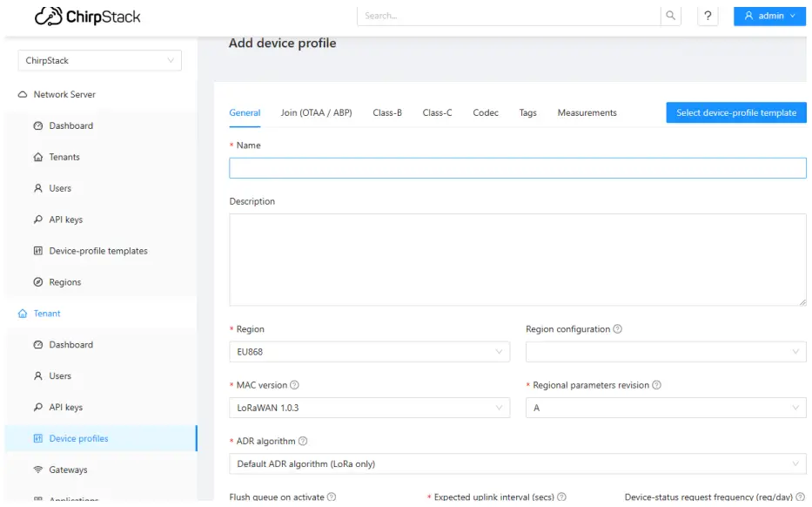Open Gateways in the sidebar

point(68,470)
